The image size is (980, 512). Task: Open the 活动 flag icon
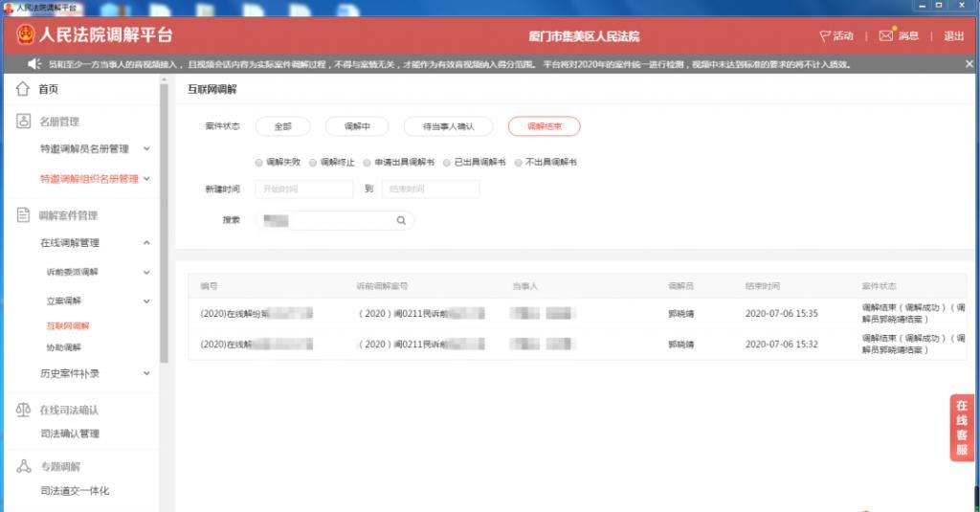tap(825, 36)
